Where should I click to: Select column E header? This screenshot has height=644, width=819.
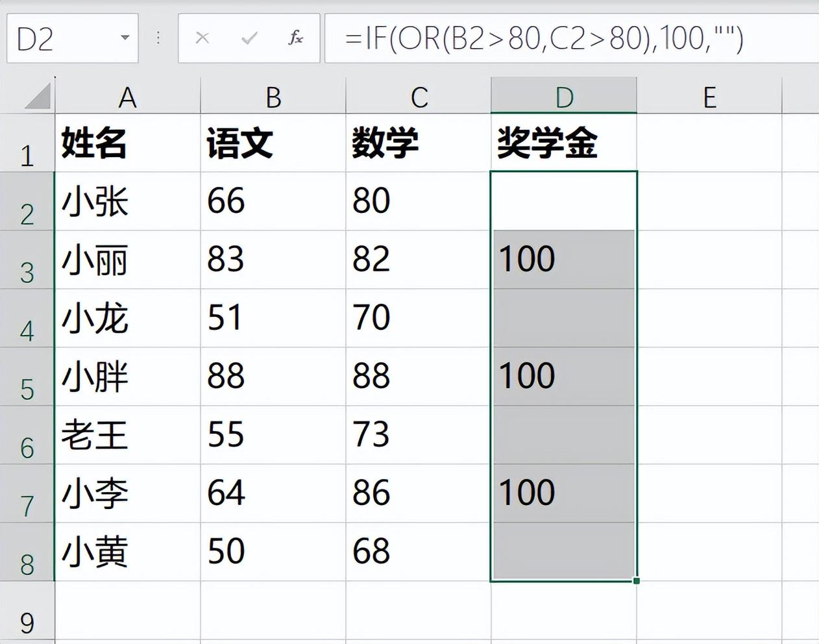[x=709, y=96]
